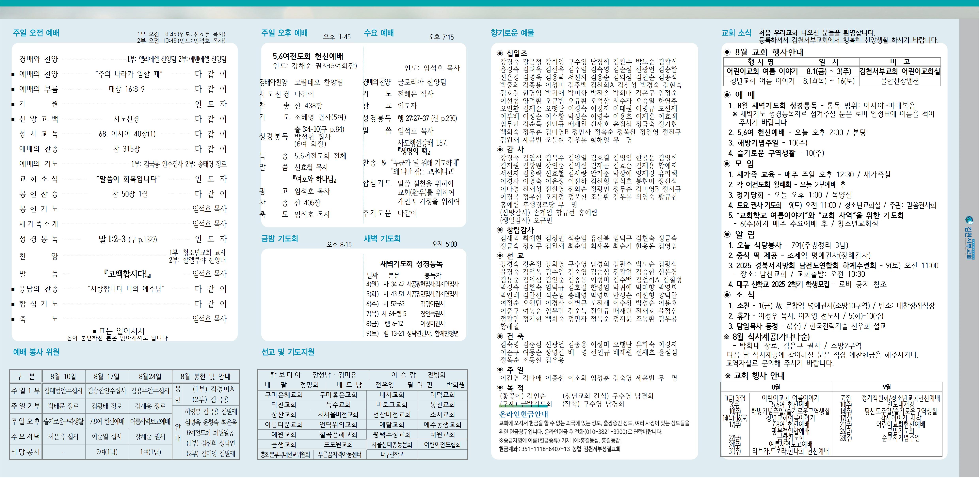The width and height of the screenshot is (980, 478).
Task: Click the '대구 신학교 2025-2학기 학생모집' notice
Action: point(783,284)
